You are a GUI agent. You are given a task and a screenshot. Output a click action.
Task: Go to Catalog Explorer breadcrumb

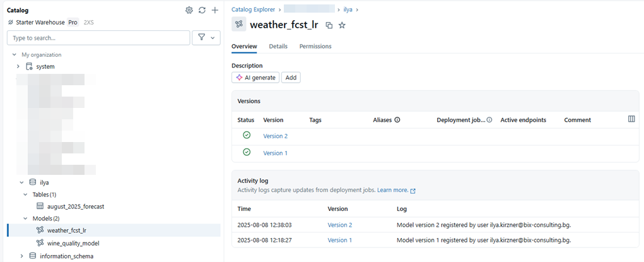254,9
